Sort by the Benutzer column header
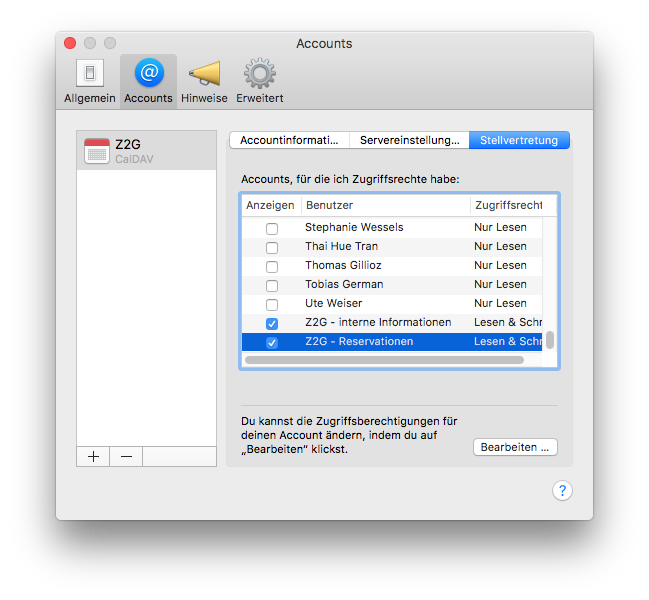 386,205
